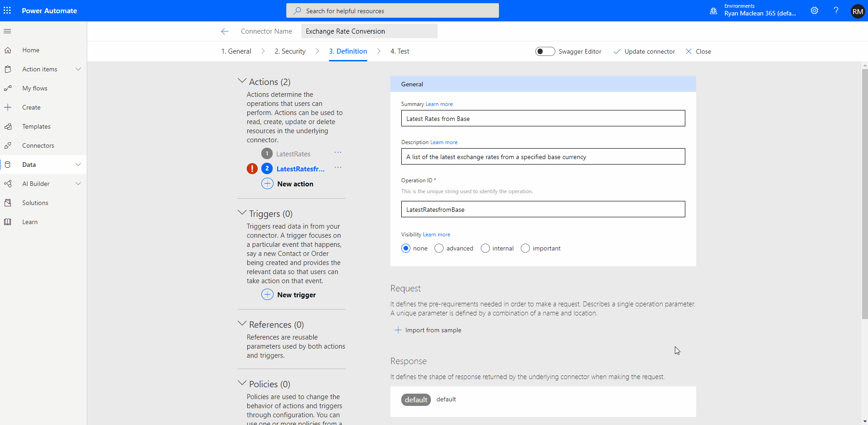
Task: Select Connectors in the left navigation
Action: (38, 145)
